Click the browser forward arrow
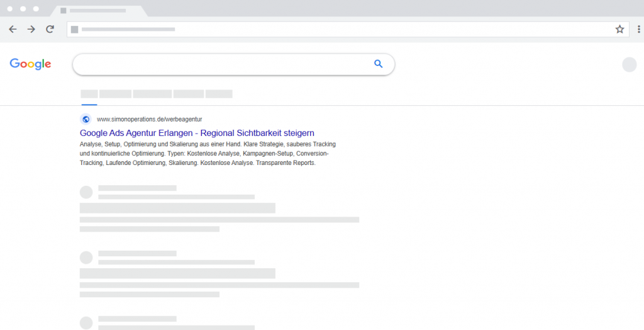This screenshot has width=644, height=330. coord(31,29)
